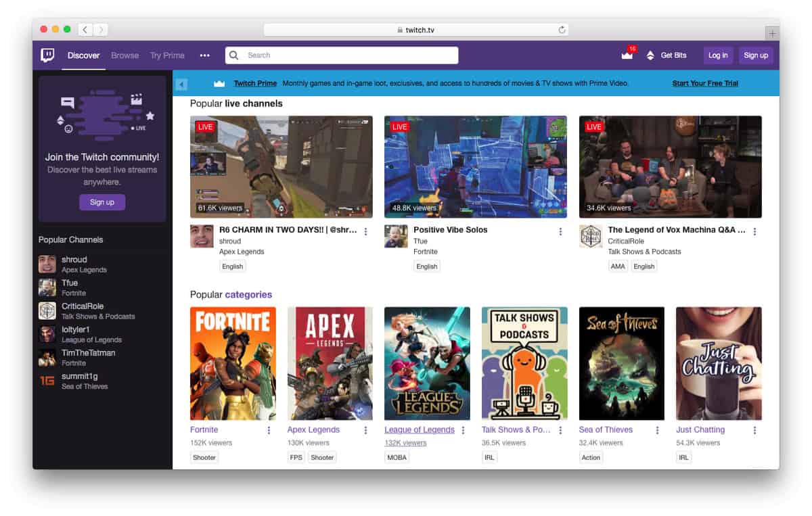Focus the Search field
This screenshot has height=516, width=812.
(342, 55)
